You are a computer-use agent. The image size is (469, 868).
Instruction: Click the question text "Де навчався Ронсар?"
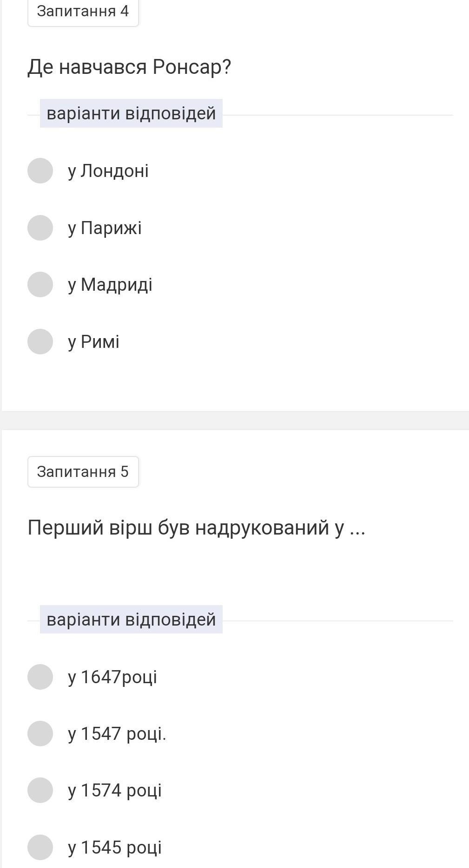129,67
